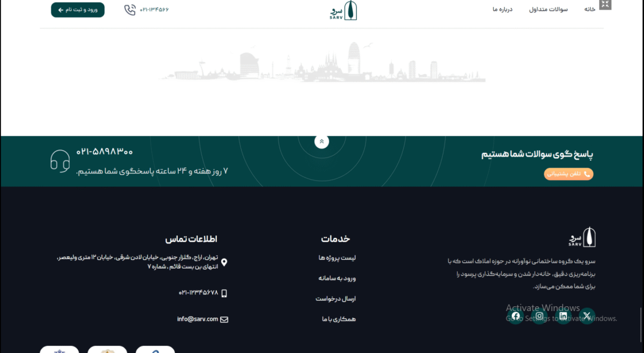Open the سوالات متداول menu item
The height and width of the screenshot is (353, 644).
(x=548, y=9)
